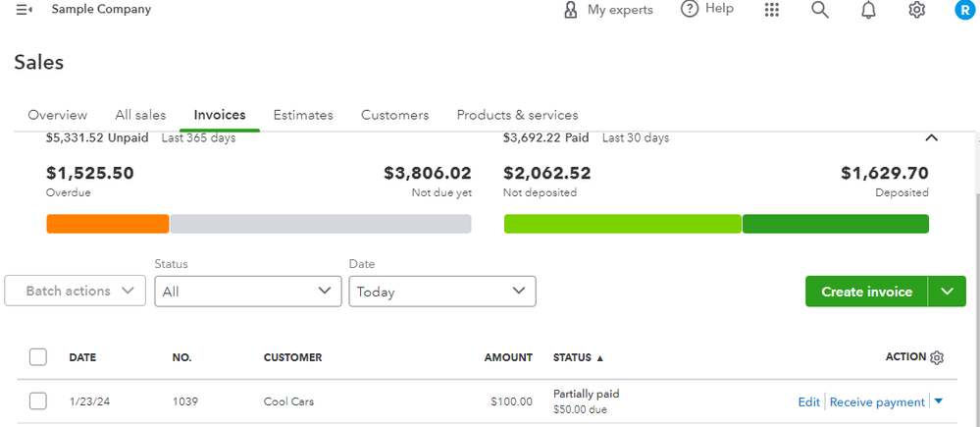
Task: Open the Date filter dropdown
Action: tap(441, 292)
